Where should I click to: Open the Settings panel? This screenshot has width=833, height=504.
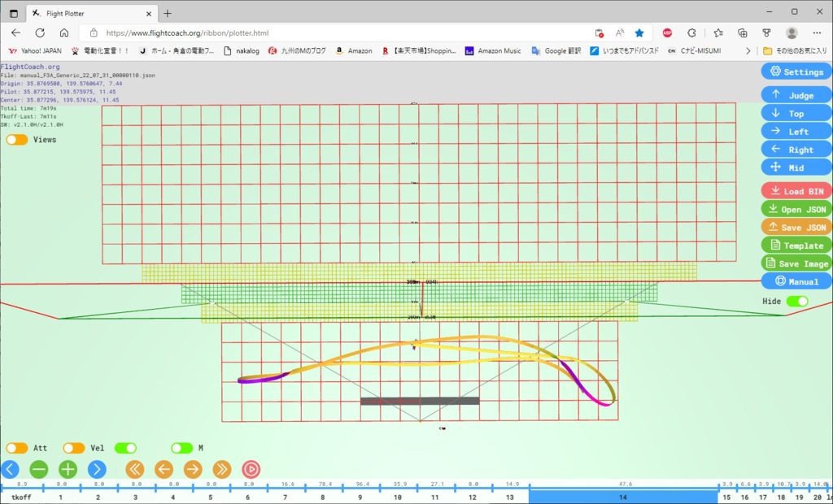click(x=796, y=72)
